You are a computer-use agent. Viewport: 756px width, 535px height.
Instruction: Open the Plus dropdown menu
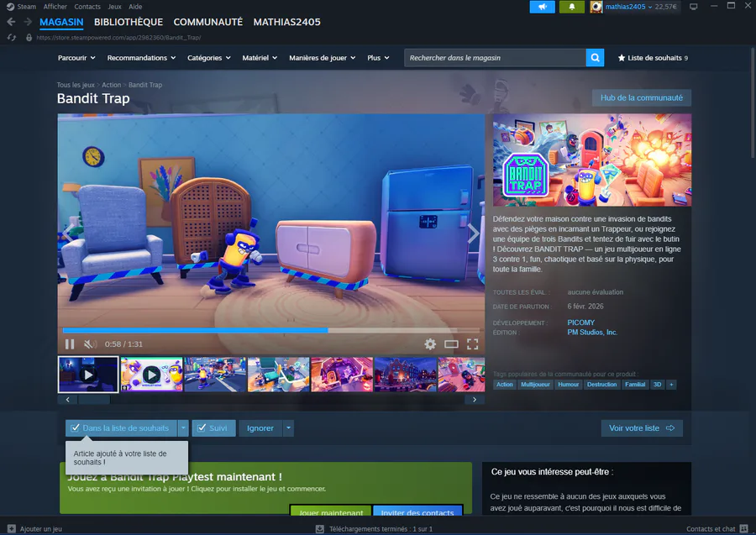378,58
